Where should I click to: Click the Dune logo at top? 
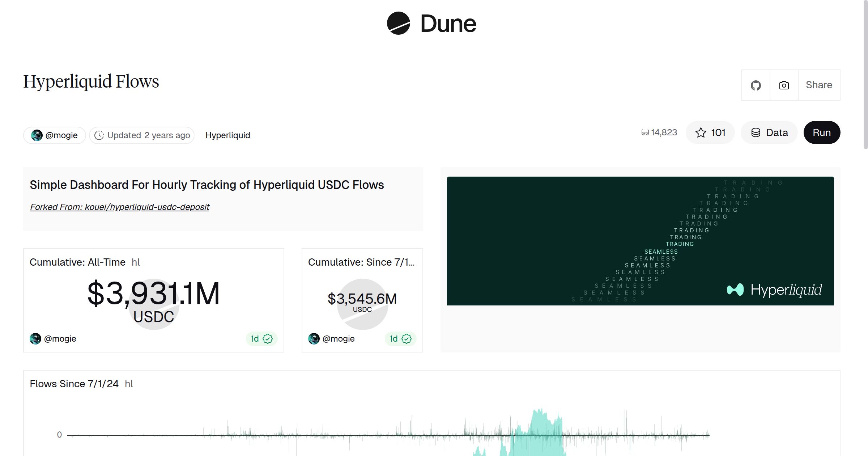pos(431,24)
